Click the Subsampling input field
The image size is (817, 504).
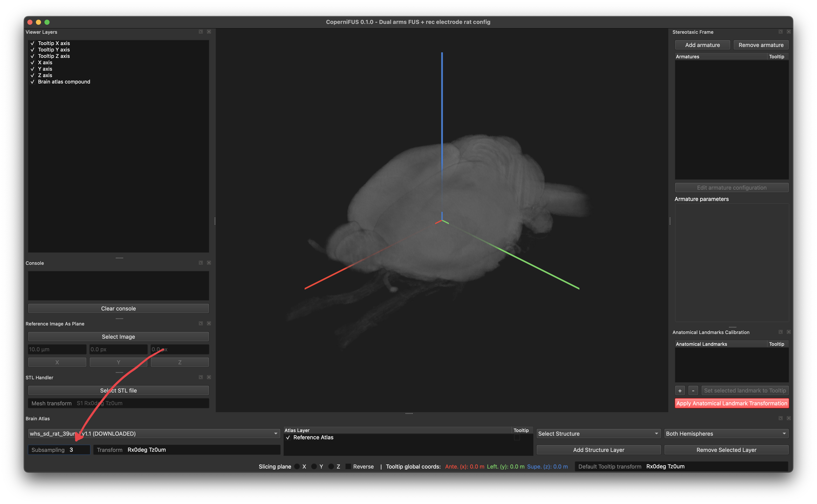[x=59, y=450]
